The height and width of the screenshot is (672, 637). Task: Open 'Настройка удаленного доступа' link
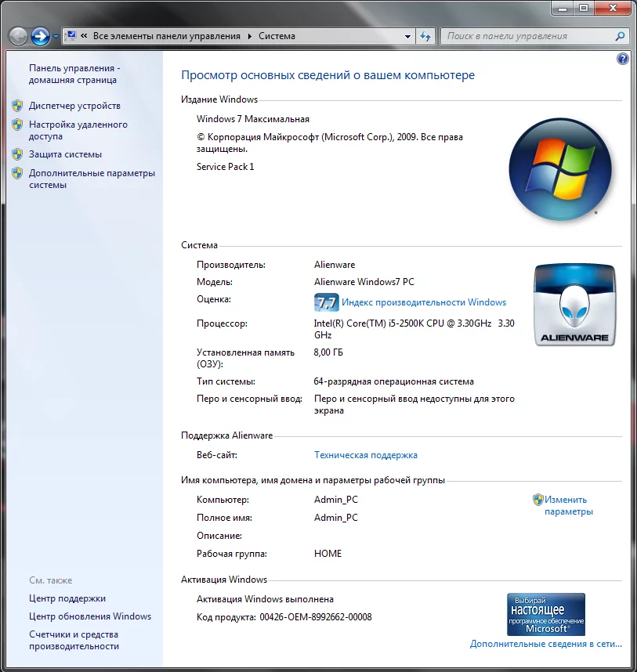click(x=78, y=130)
